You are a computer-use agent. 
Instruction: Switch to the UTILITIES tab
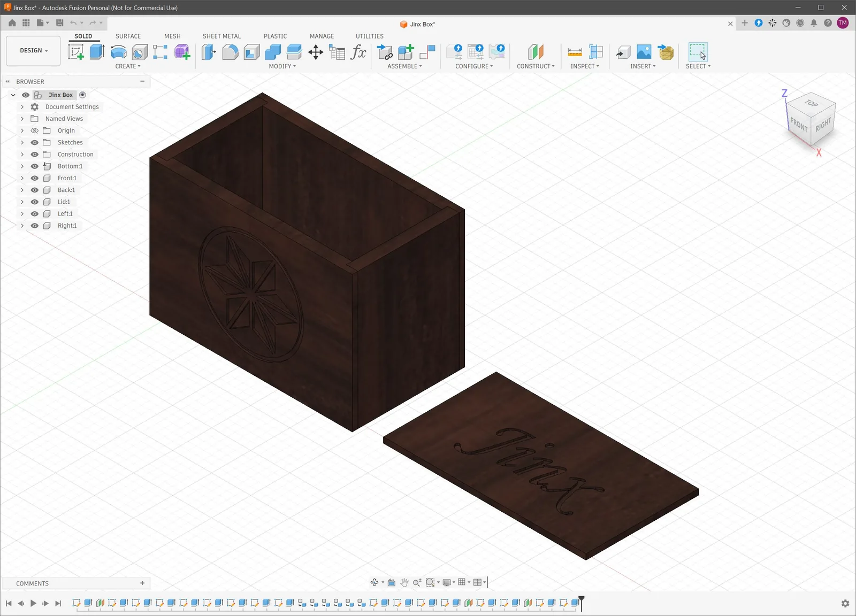[370, 36]
